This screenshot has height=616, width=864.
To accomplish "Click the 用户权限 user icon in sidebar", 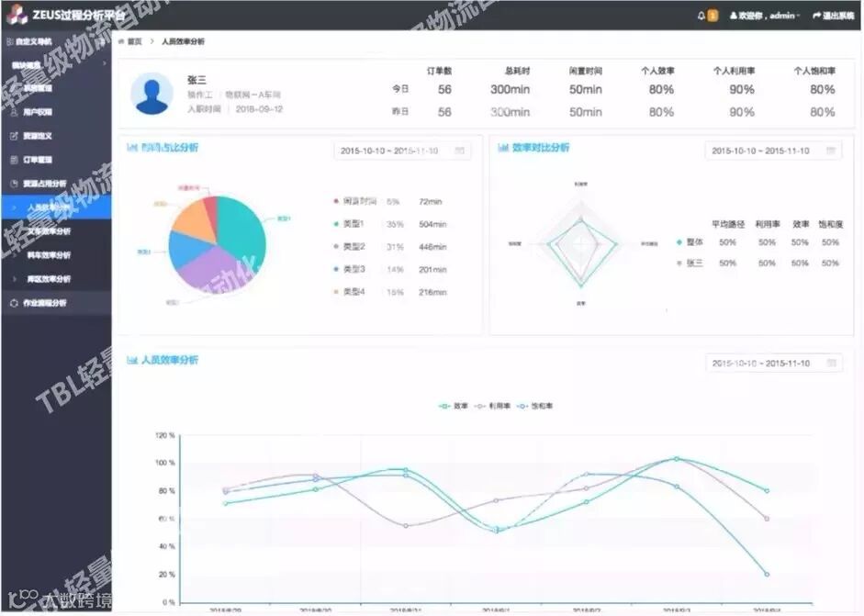I will tap(15, 112).
